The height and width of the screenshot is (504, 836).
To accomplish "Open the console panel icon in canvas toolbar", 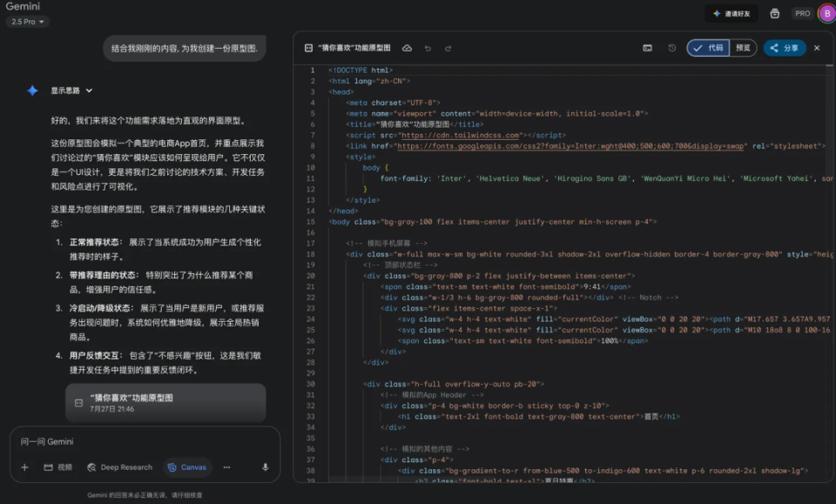I will click(647, 48).
